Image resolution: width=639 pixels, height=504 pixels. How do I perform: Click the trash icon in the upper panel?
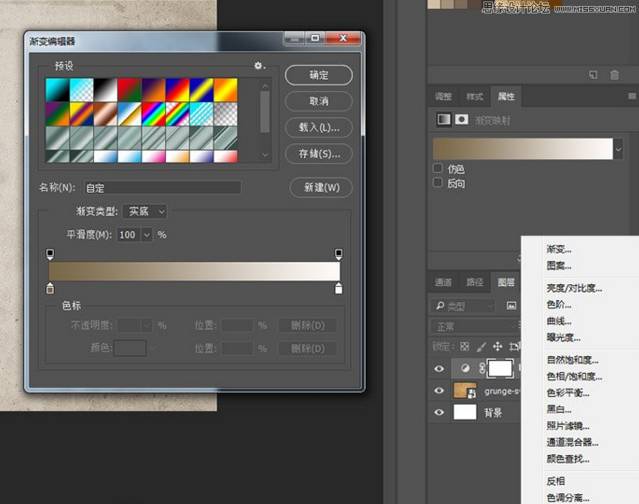pos(613,74)
